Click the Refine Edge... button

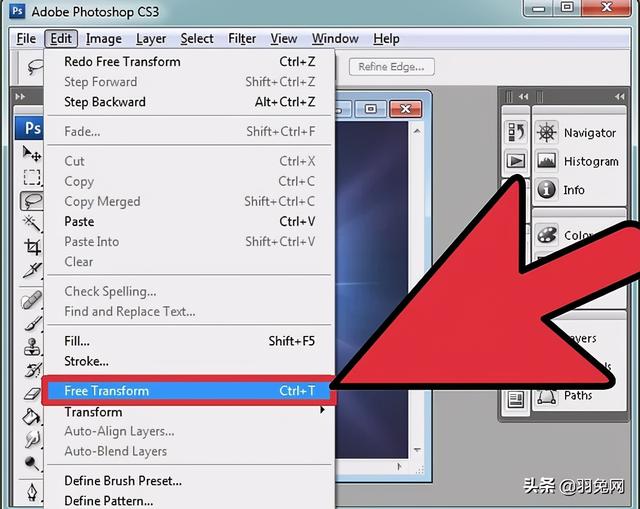point(391,67)
